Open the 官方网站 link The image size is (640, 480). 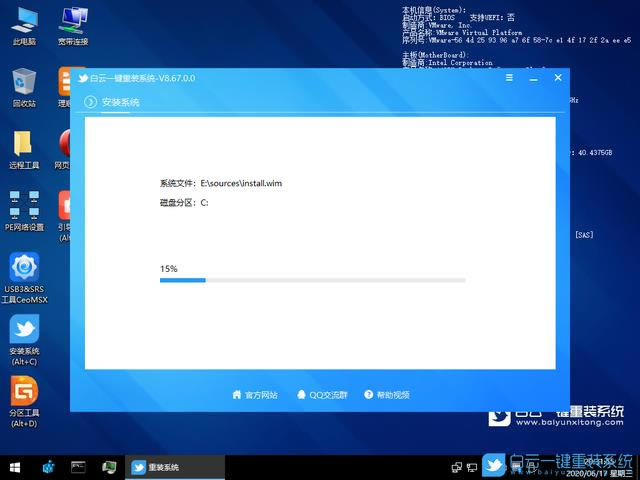click(255, 395)
